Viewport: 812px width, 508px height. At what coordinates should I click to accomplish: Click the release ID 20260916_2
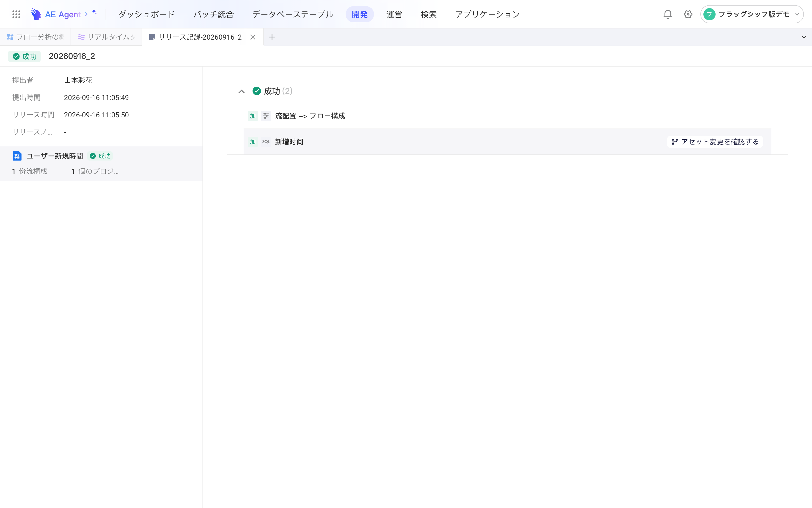pos(72,56)
